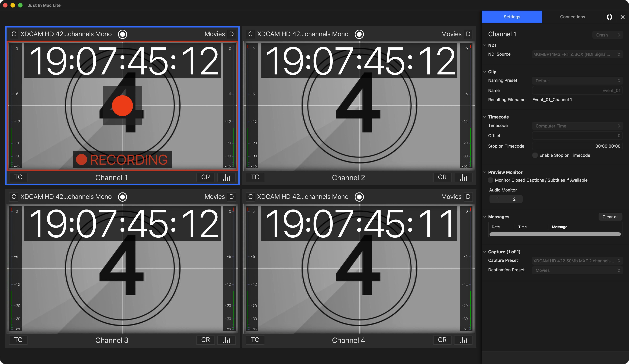This screenshot has width=629, height=364.
Task: Toggle audio meters icon on Channel 1
Action: click(x=226, y=177)
